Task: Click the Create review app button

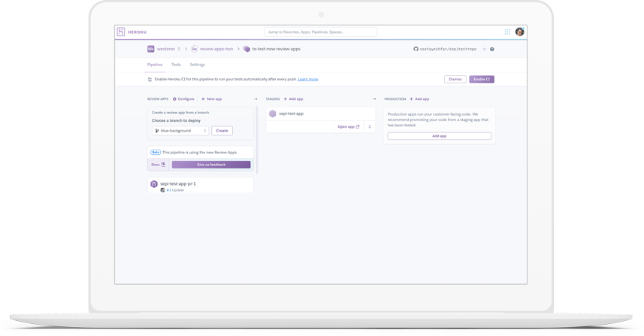Action: [222, 131]
